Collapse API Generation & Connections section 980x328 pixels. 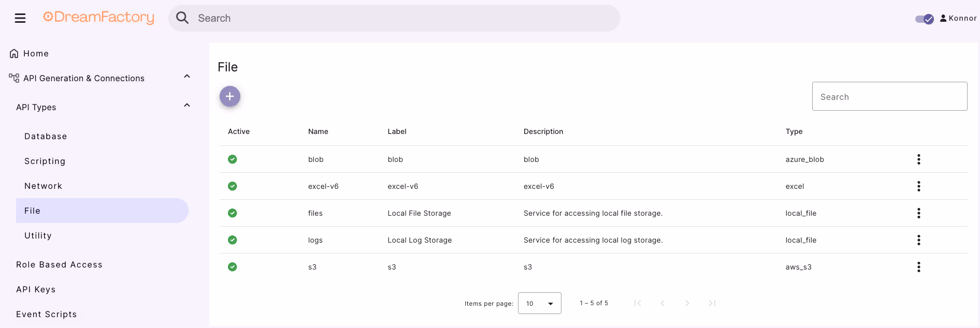[187, 77]
